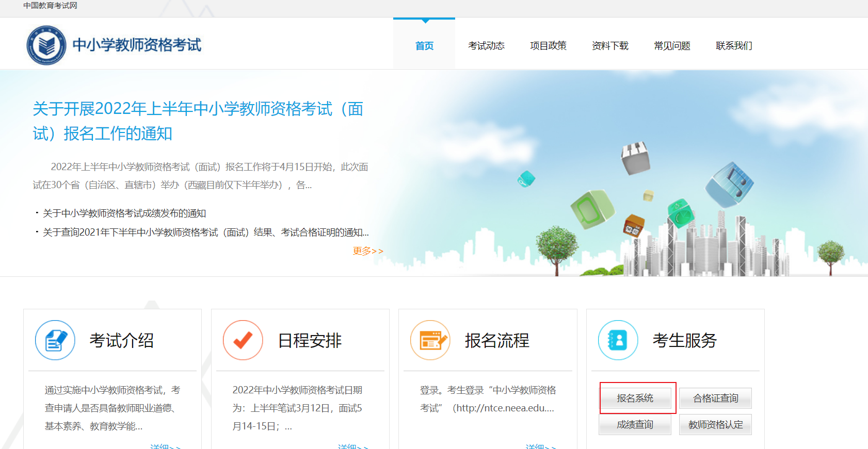Open the 2021下半年面试结果 notice link
868x449 pixels.
coord(205,232)
